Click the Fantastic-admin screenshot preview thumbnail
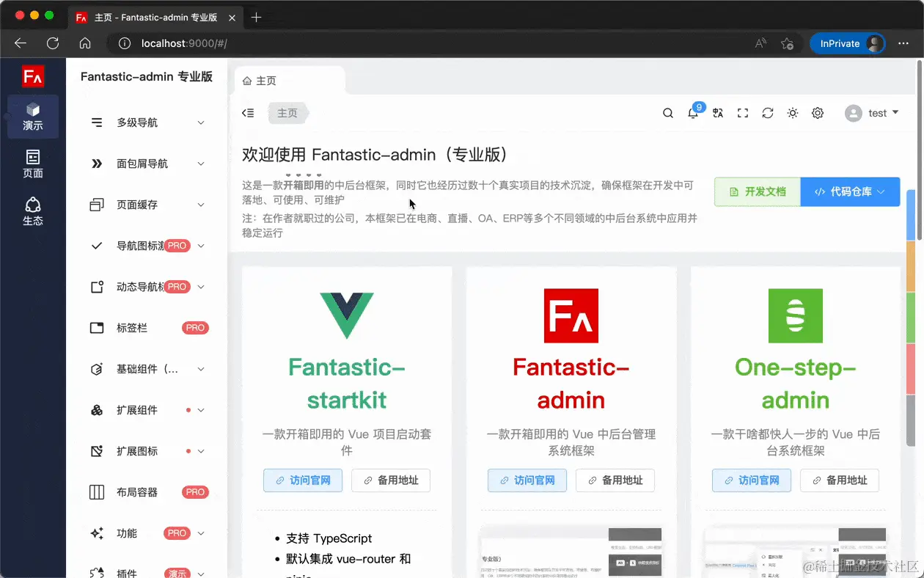The image size is (924, 578). click(571, 552)
